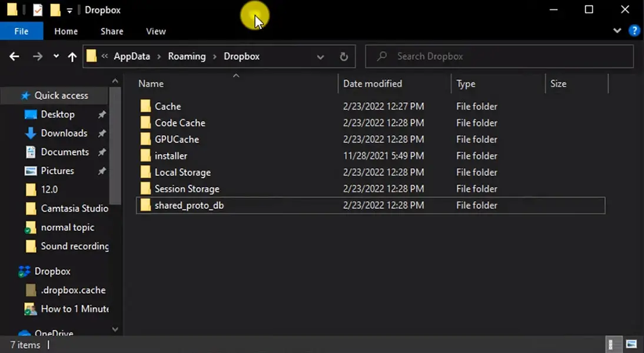Click the navigation pane scrollbar thumb
The width and height of the screenshot is (644, 353).
tap(115, 146)
